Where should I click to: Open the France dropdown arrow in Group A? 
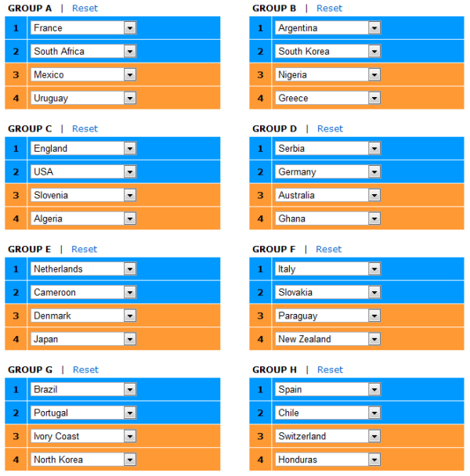[130, 28]
